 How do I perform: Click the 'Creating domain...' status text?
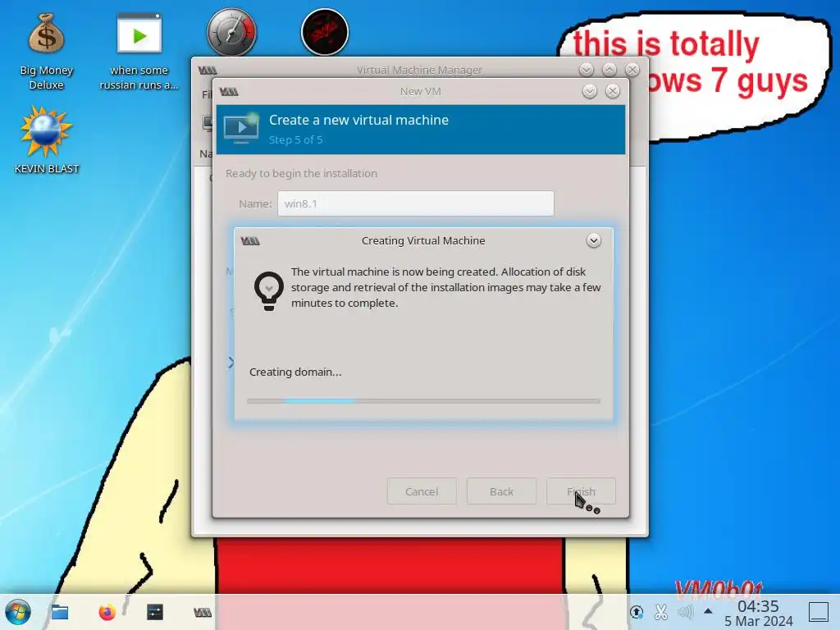(x=295, y=372)
